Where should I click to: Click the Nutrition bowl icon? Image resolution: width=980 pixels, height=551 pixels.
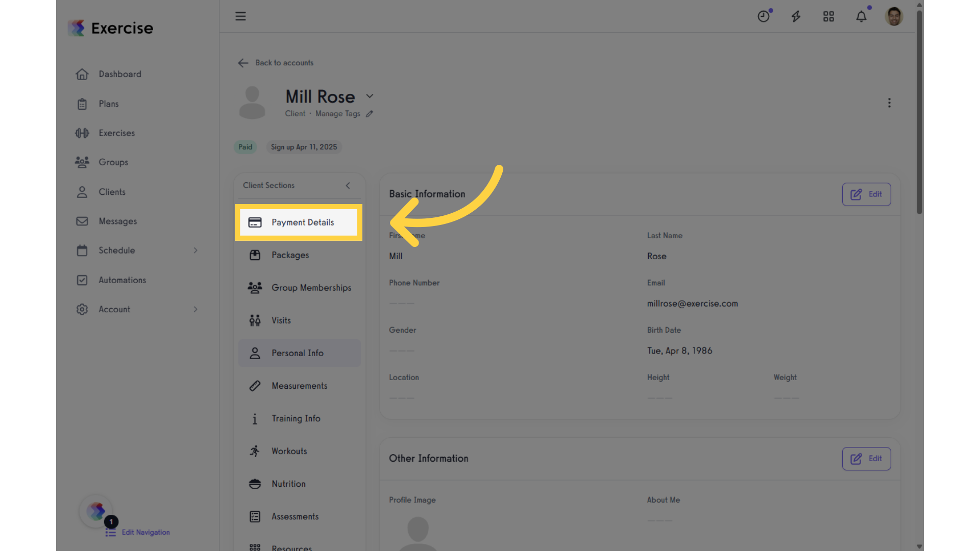click(255, 484)
